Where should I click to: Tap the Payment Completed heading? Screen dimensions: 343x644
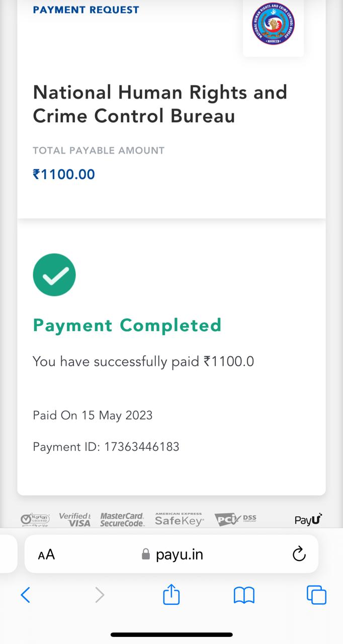127,325
